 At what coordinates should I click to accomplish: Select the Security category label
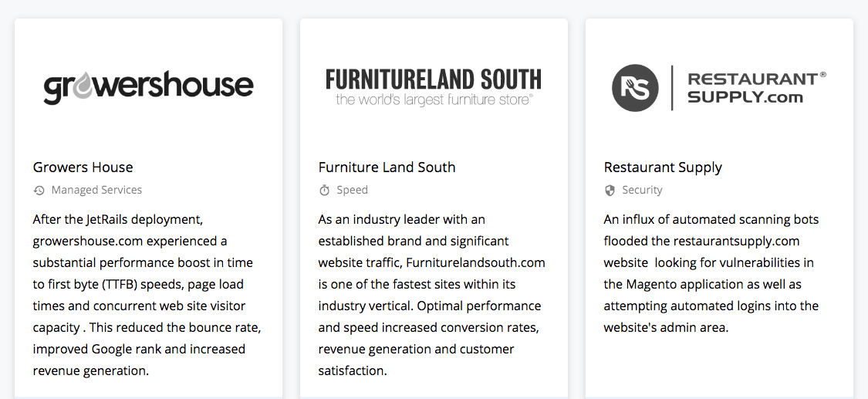[642, 190]
